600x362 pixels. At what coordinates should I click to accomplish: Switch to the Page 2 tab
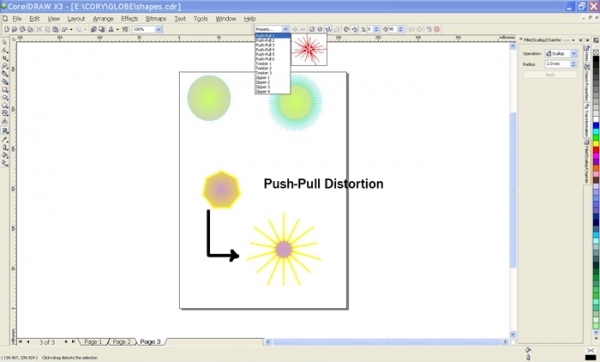pyautogui.click(x=121, y=342)
